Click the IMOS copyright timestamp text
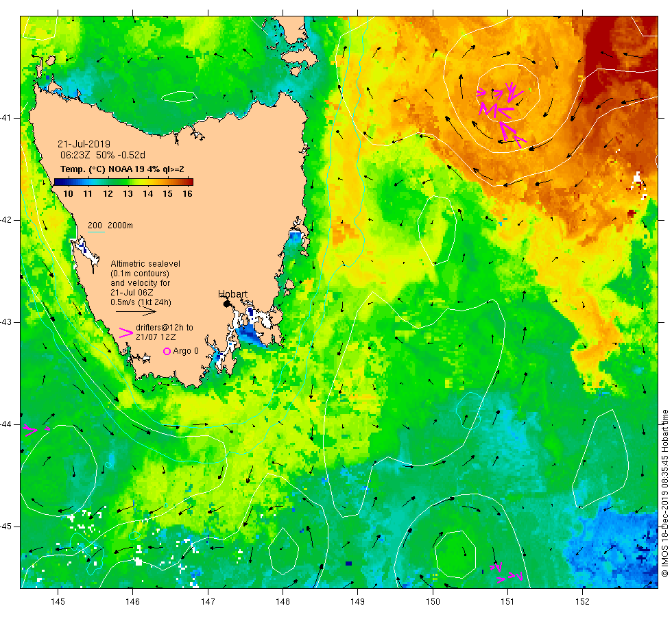 point(664,493)
